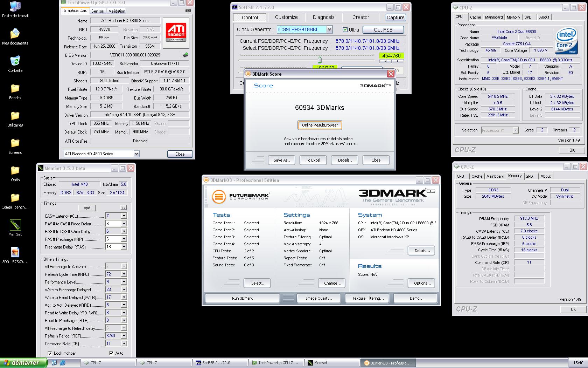588x368 pixels.
Task: Click Save As... in 3DMark Score
Action: click(x=282, y=160)
